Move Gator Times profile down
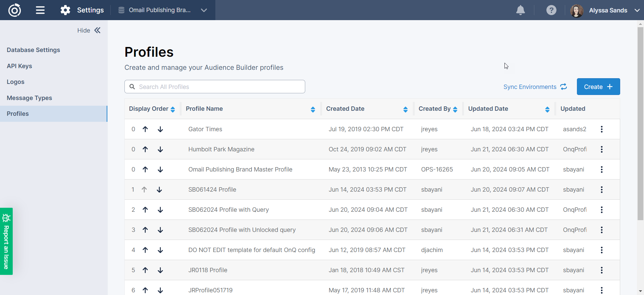 coord(160,129)
